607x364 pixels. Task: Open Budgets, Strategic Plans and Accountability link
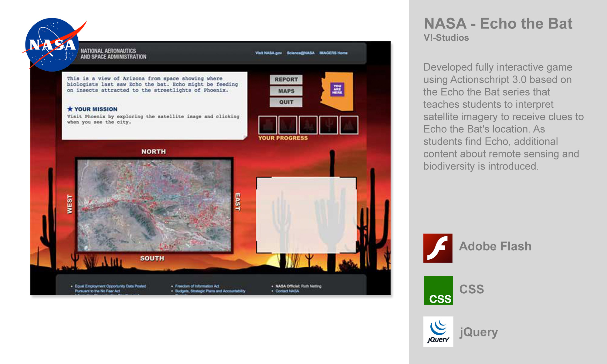pyautogui.click(x=210, y=291)
